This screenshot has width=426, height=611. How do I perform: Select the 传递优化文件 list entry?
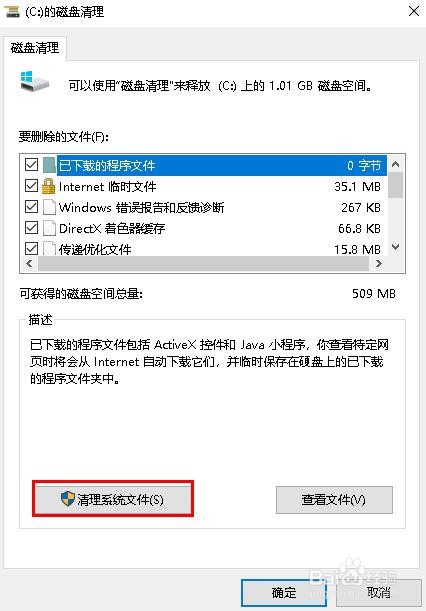(203, 249)
